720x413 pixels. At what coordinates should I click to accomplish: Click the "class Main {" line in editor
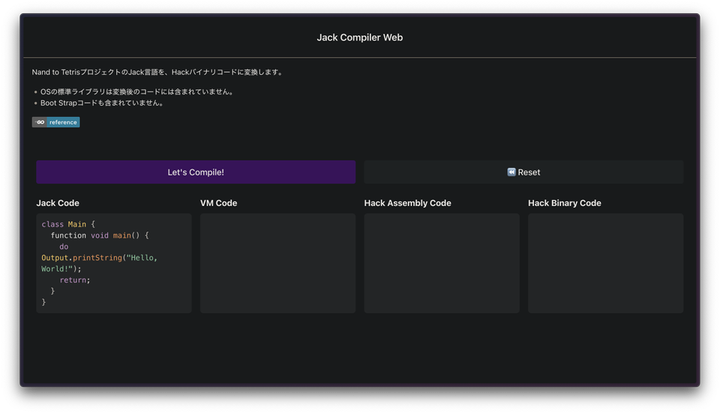[x=68, y=224]
